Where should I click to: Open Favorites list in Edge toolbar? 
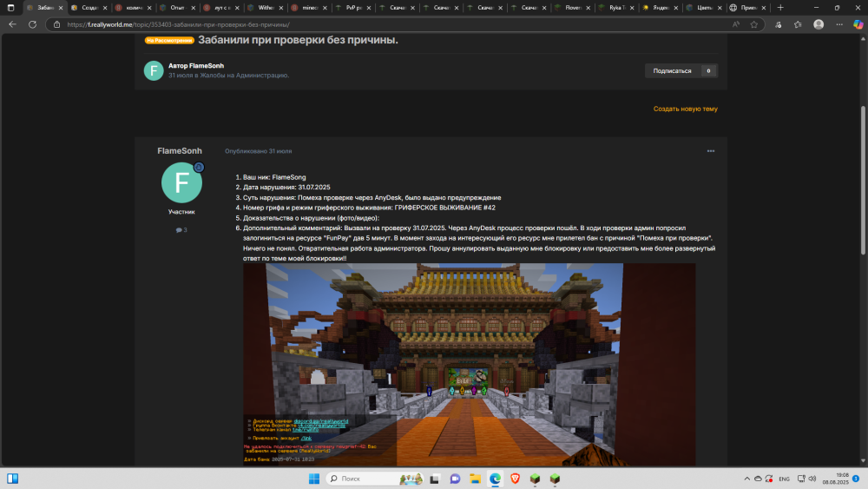[x=798, y=24]
